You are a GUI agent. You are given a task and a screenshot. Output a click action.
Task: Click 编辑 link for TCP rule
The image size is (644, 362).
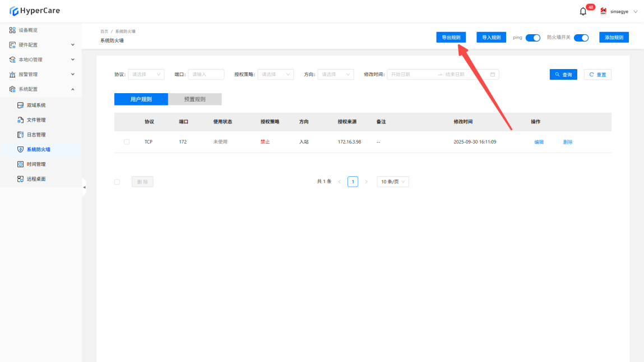point(539,142)
